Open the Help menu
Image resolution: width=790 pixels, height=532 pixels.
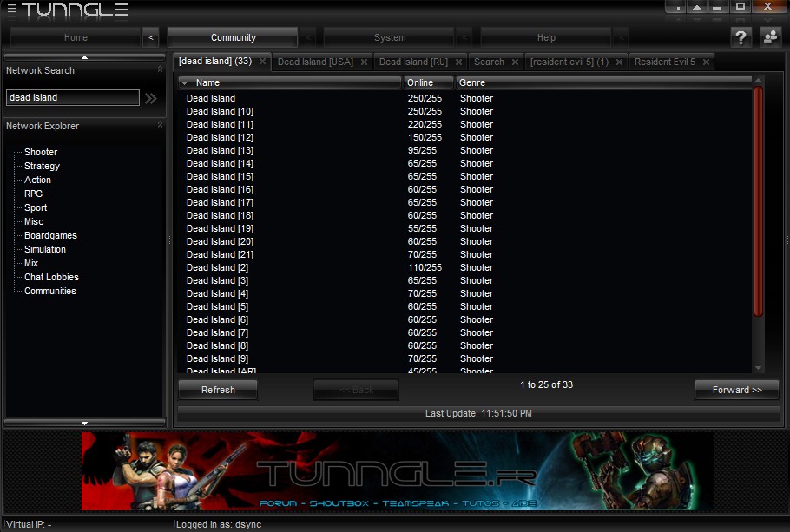[546, 38]
